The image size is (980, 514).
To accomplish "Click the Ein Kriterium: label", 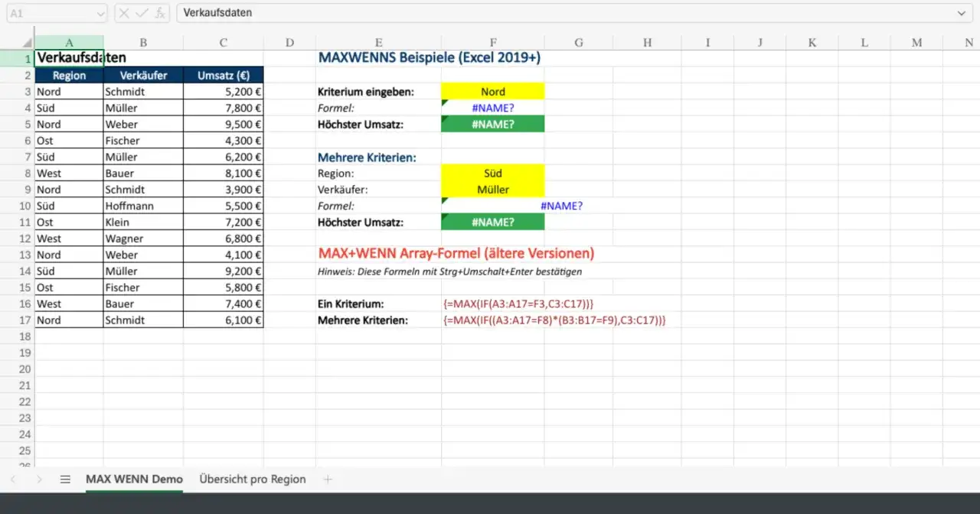I will pos(351,304).
